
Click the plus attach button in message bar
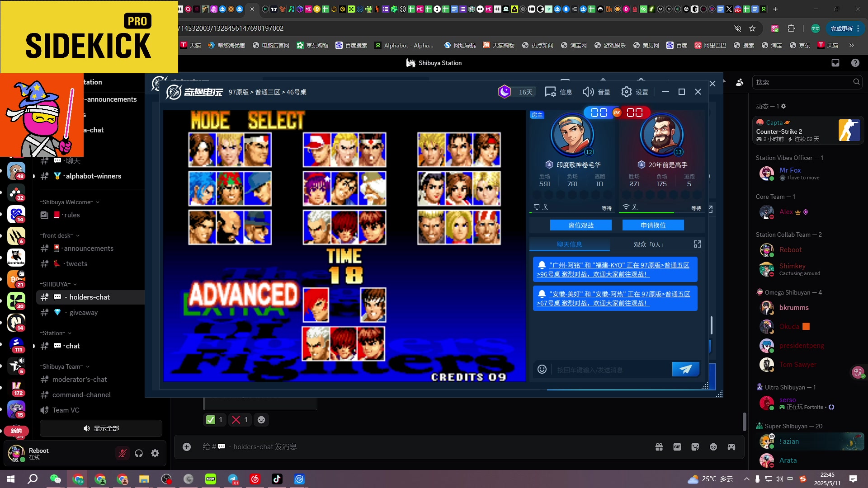[x=187, y=447]
